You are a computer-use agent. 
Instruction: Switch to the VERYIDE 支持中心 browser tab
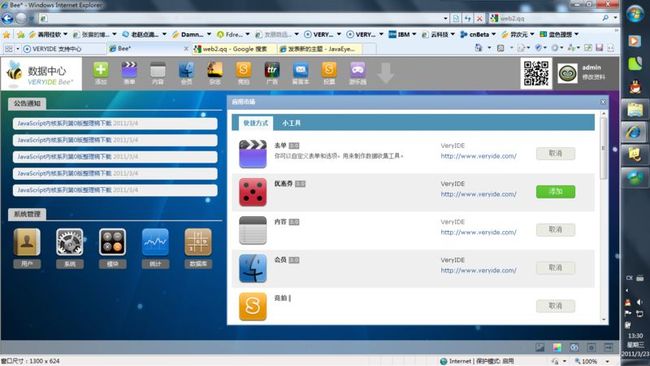62,48
